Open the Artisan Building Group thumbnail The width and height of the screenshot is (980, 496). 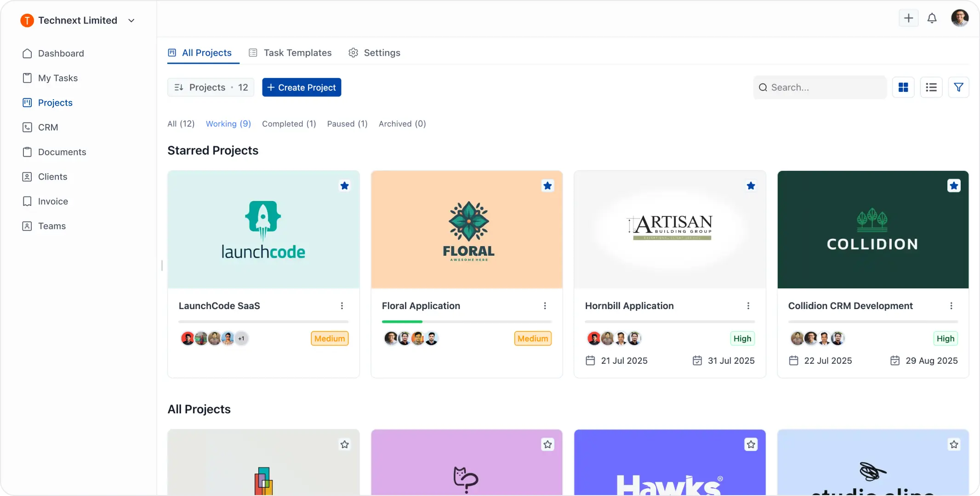tap(670, 230)
